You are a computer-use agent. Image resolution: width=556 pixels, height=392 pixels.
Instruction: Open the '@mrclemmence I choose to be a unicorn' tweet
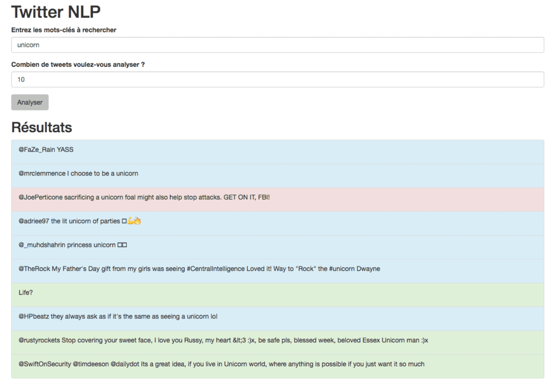click(x=78, y=173)
